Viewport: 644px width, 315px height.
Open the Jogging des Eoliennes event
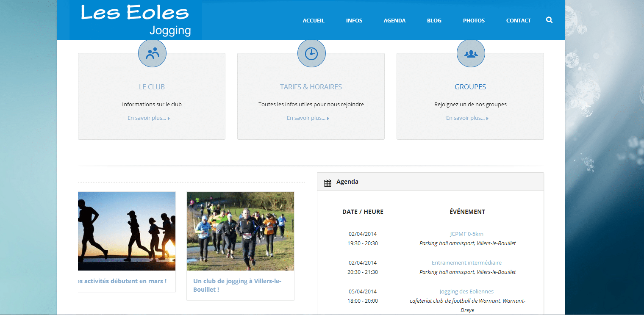coord(466,291)
